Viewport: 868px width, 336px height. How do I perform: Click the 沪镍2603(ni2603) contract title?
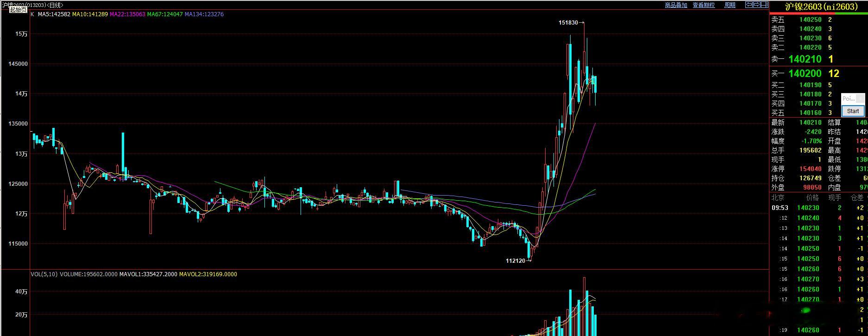coord(821,6)
